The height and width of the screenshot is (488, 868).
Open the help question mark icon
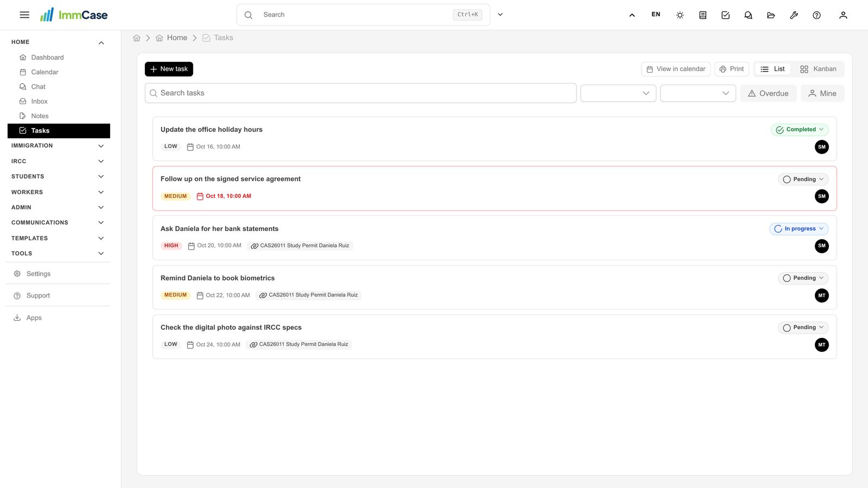coord(816,15)
